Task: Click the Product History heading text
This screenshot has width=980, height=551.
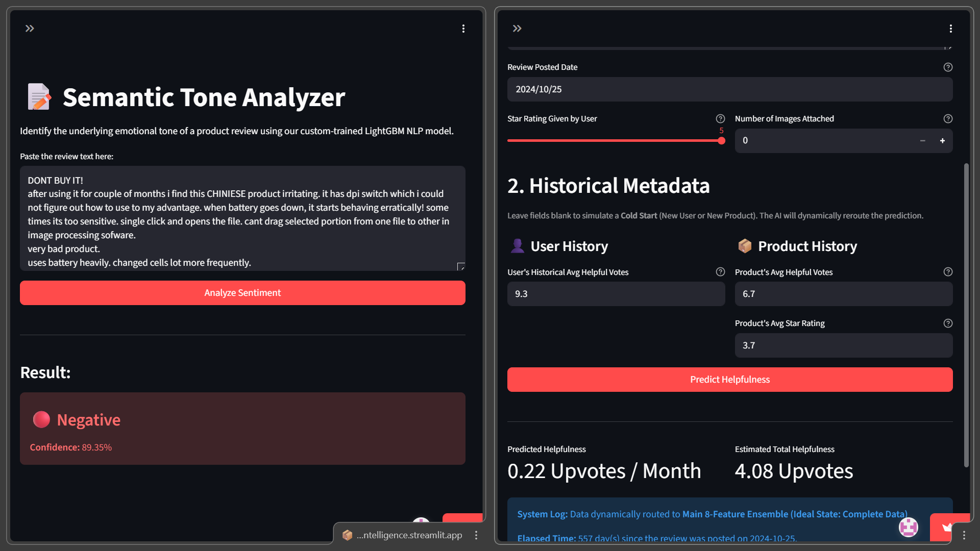Action: point(807,246)
